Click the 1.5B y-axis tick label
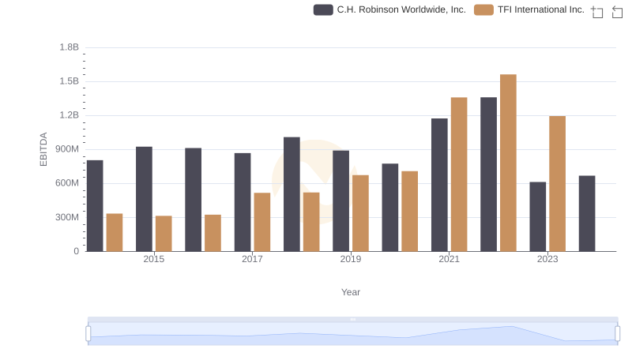 click(69, 81)
